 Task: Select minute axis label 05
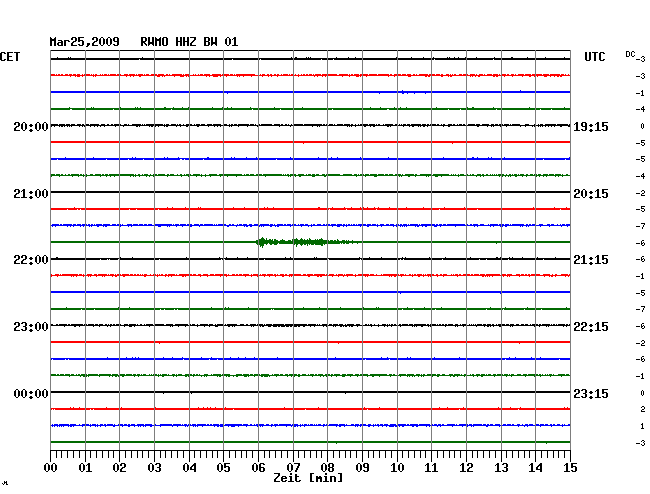pyautogui.click(x=223, y=468)
